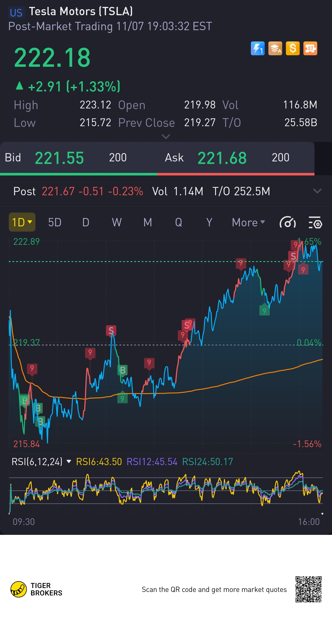Switch to the M monthly chart tab
Viewport: 332px width, 644px height.
[x=148, y=222]
